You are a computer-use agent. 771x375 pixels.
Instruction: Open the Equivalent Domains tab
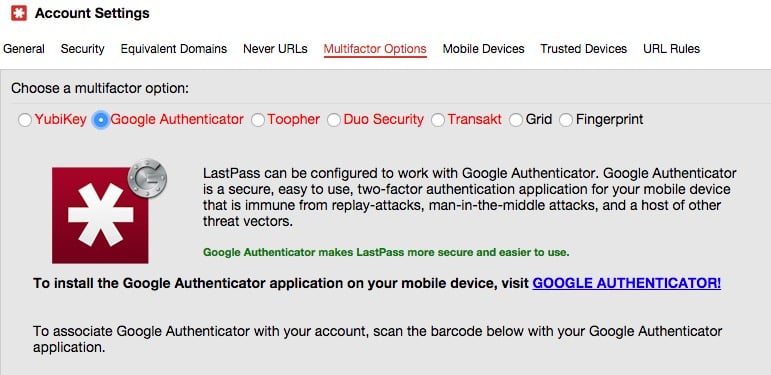[x=174, y=49]
